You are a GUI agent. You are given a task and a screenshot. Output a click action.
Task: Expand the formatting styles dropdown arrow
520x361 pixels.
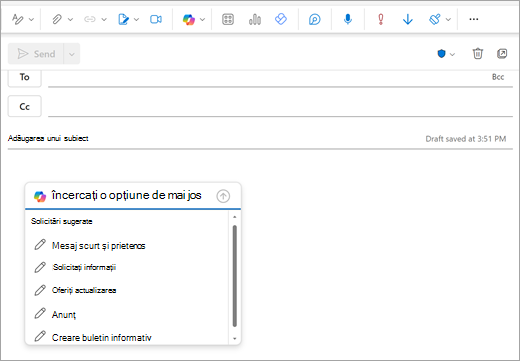click(31, 19)
